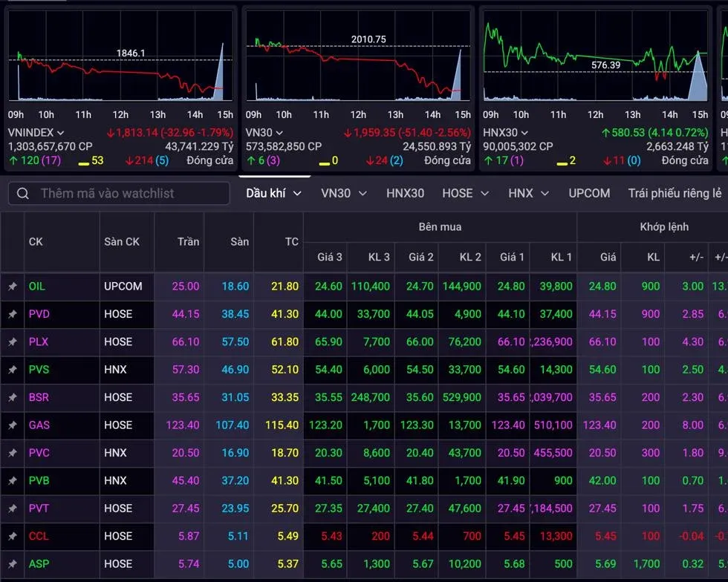Click VNINDEX decliners count 214 (5)

147,160
